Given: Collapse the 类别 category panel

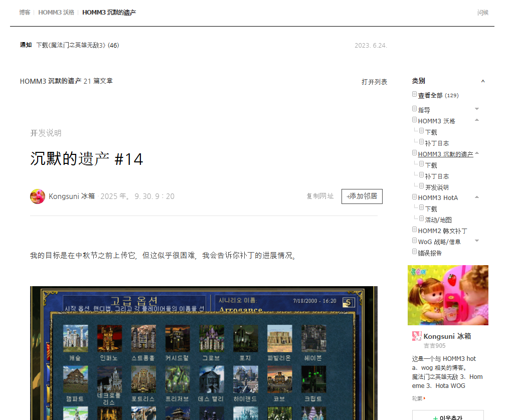Looking at the screenshot, I should pos(483,81).
